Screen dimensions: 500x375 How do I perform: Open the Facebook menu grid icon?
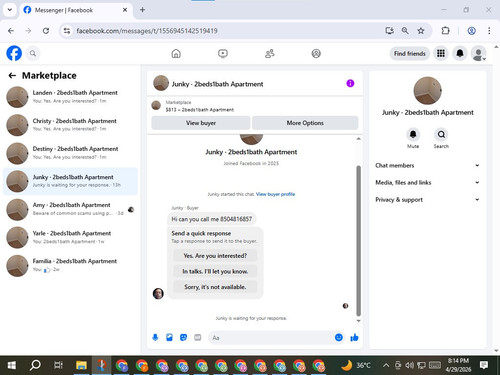pos(441,53)
